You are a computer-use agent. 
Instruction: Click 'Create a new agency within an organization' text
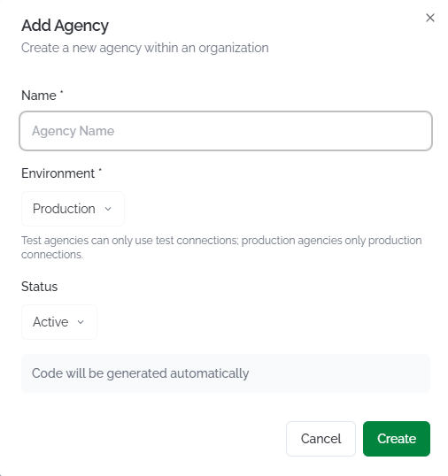pyautogui.click(x=145, y=48)
